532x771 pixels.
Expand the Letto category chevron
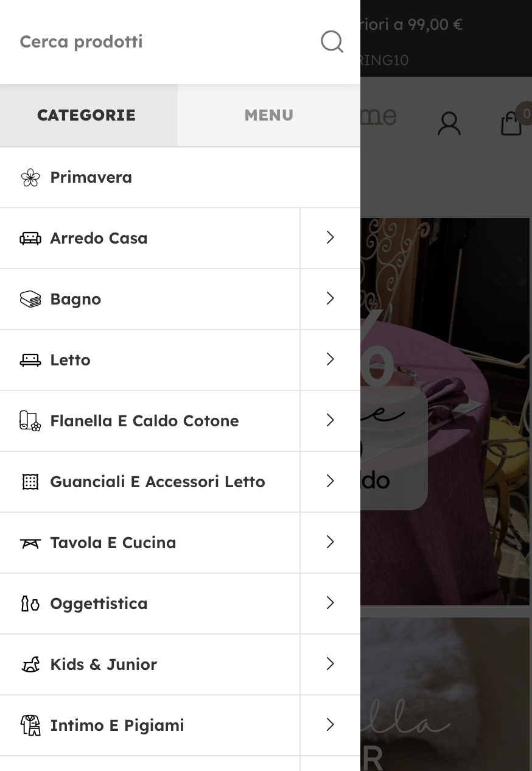[331, 359]
